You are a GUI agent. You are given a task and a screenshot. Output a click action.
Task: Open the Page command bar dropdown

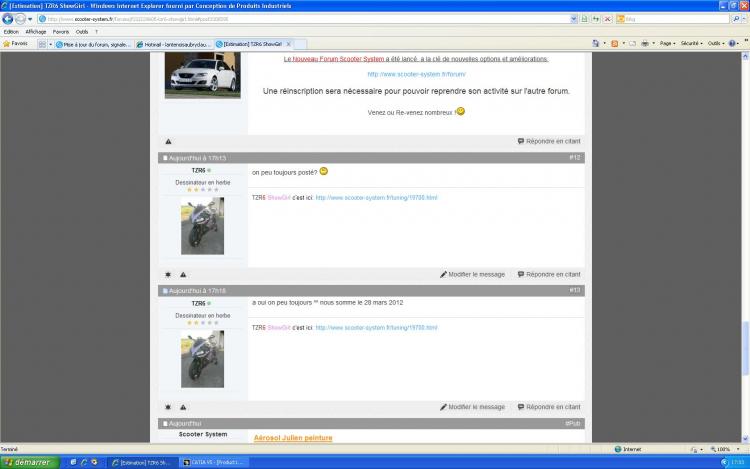[667, 44]
